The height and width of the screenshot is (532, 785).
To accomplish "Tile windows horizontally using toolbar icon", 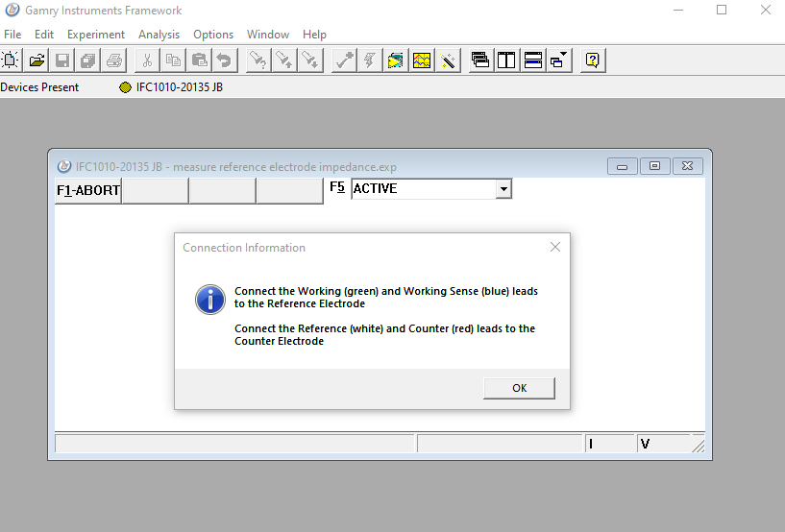I will [532, 60].
